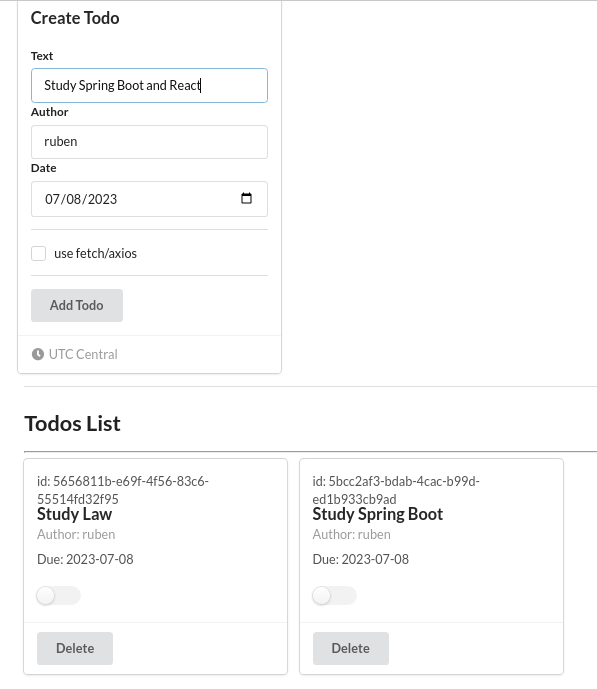Click the Due date on Study Law card
Viewport: 597px width, 689px height.
[85, 559]
